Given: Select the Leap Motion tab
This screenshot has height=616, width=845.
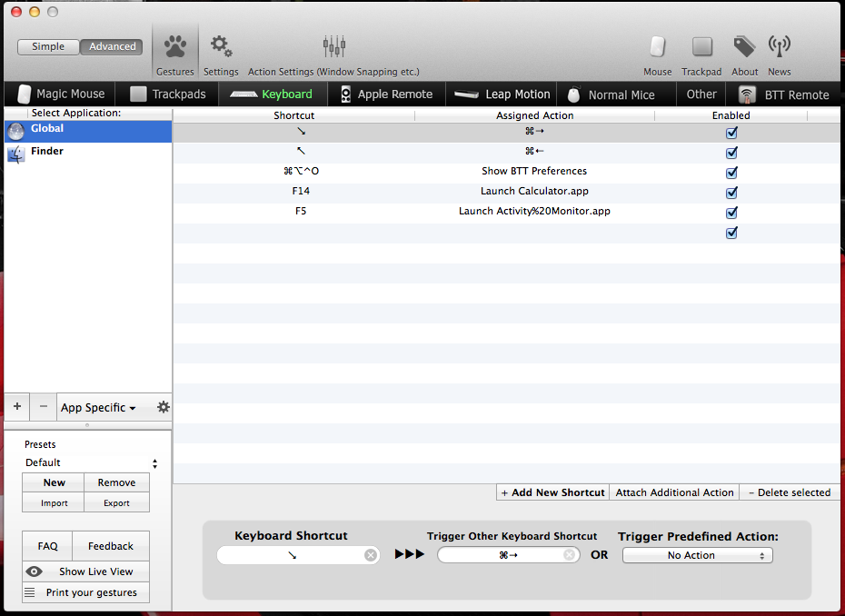Looking at the screenshot, I should click(x=502, y=94).
